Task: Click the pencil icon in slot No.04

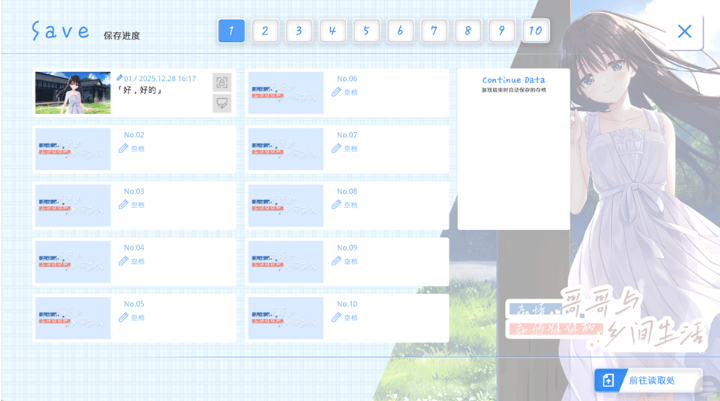Action: tap(123, 261)
